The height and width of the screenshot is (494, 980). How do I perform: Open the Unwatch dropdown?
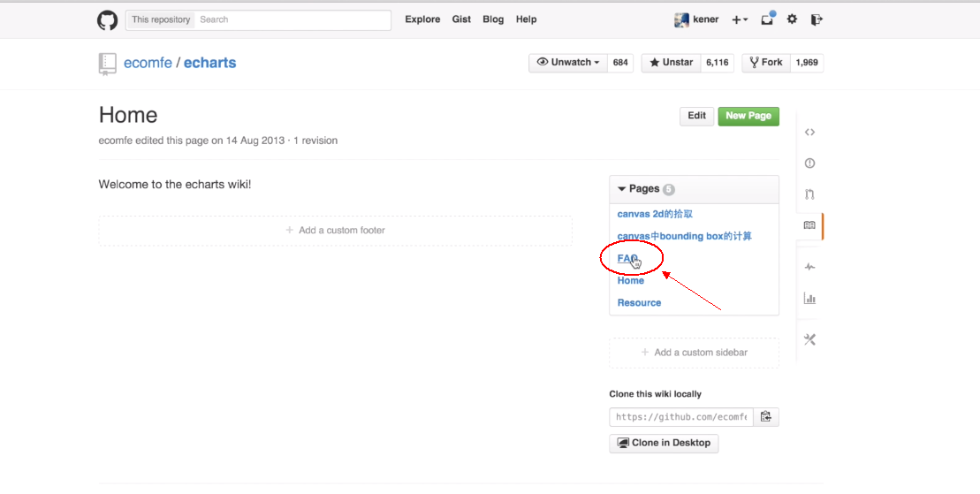(x=568, y=63)
